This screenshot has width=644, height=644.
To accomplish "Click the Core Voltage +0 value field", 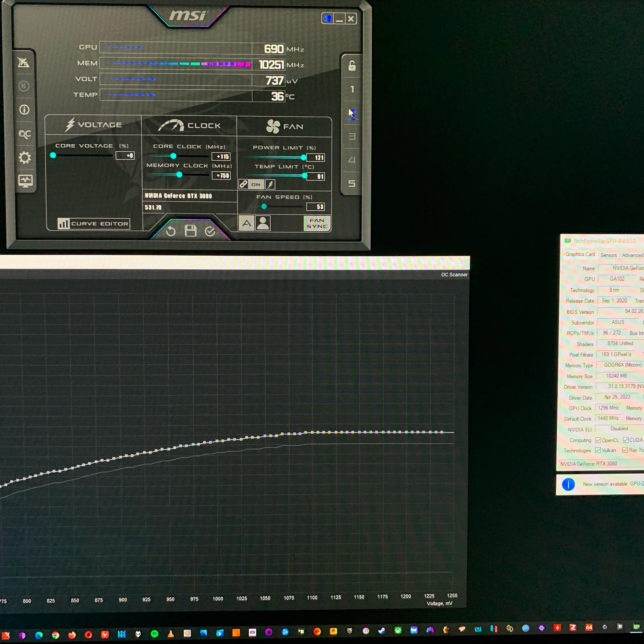I will tap(125, 156).
